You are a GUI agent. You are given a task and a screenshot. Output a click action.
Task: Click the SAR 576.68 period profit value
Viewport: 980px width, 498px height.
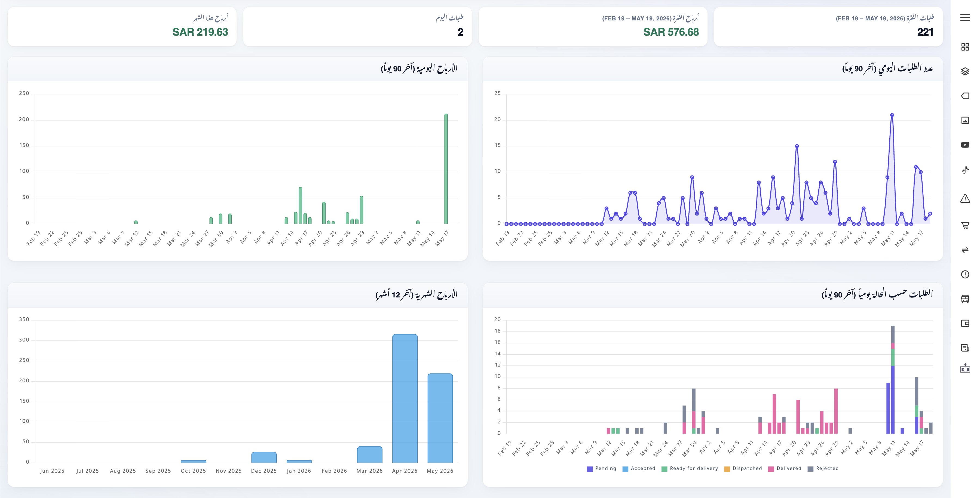click(671, 32)
